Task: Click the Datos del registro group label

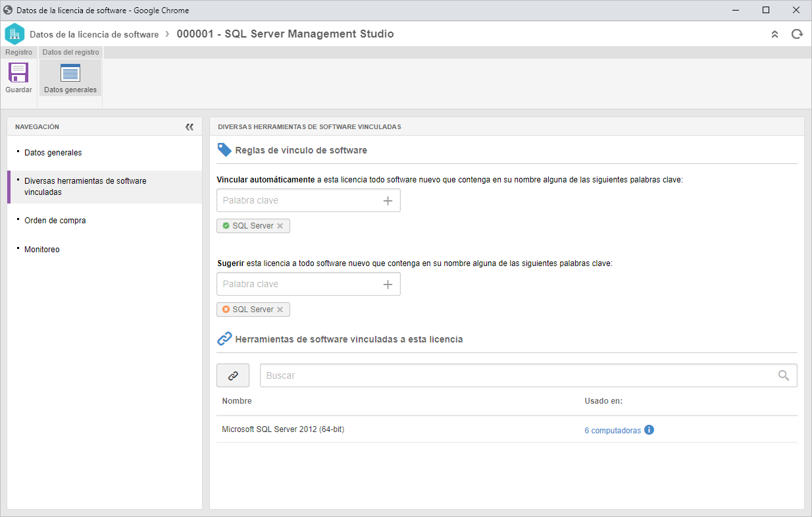Action: [71, 52]
